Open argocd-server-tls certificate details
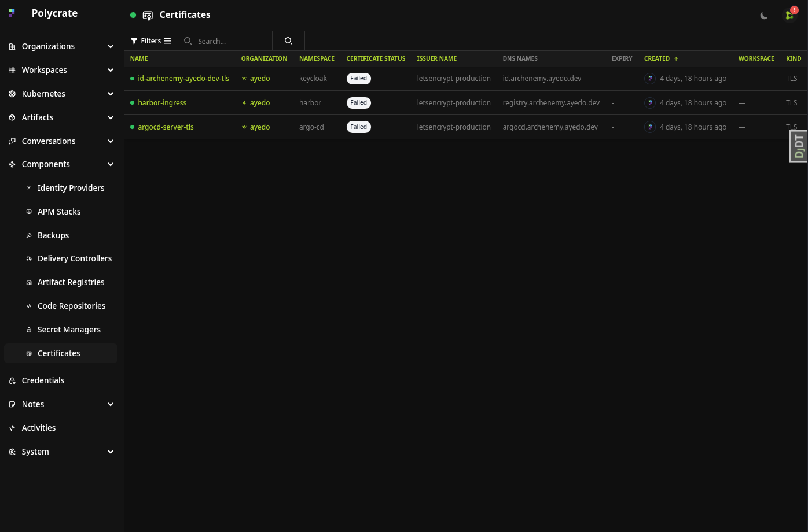Viewport: 808px width, 532px height. click(166, 127)
